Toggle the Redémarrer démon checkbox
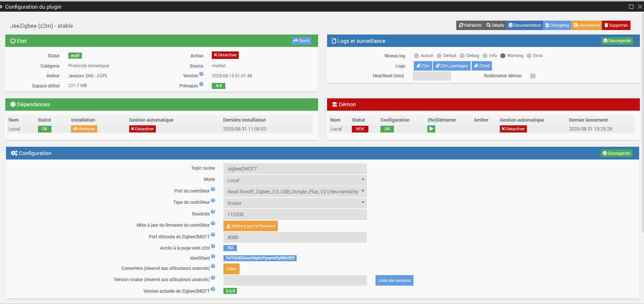This screenshot has height=304, width=644. tap(533, 76)
